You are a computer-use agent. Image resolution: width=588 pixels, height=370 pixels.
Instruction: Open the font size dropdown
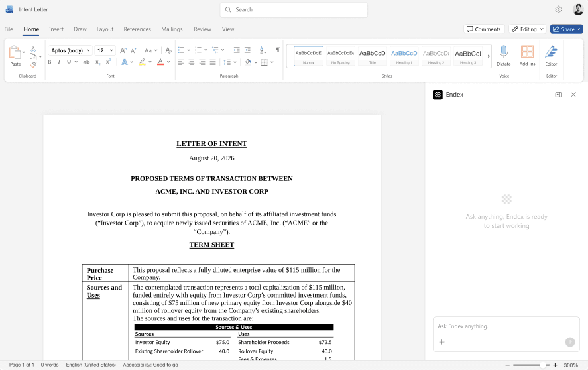coord(111,50)
